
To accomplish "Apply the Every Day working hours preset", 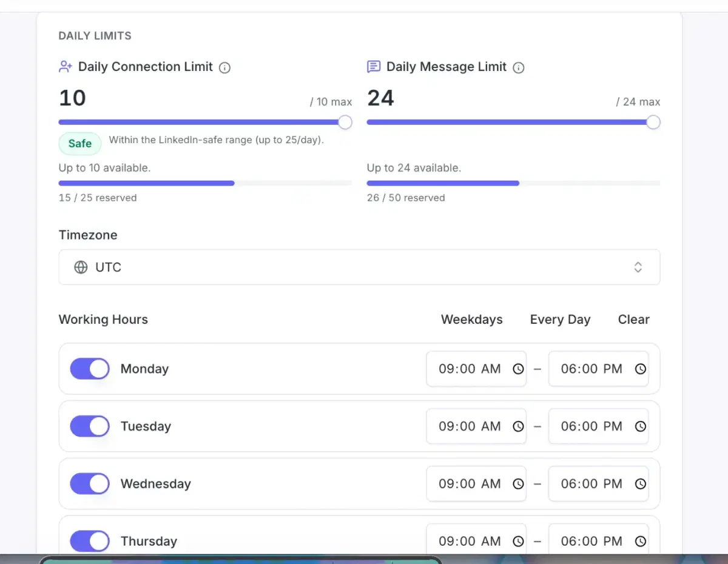I will 560,320.
